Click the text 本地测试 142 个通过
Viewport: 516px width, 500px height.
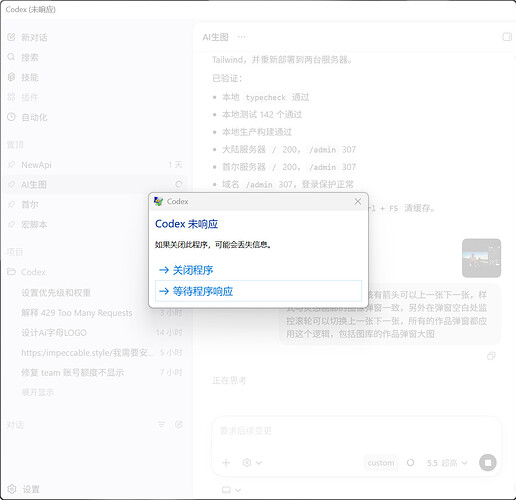(x=262, y=115)
